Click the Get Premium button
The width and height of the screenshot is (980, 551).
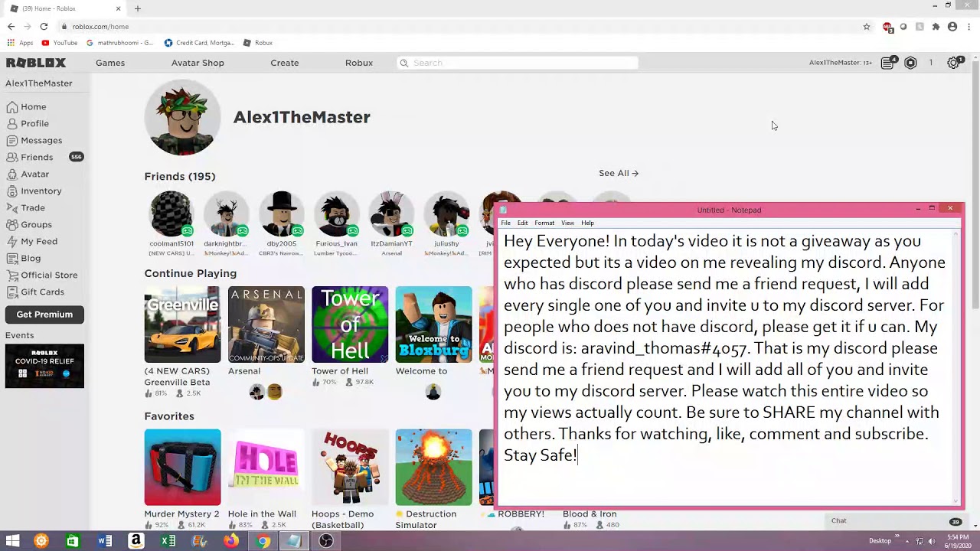click(44, 315)
